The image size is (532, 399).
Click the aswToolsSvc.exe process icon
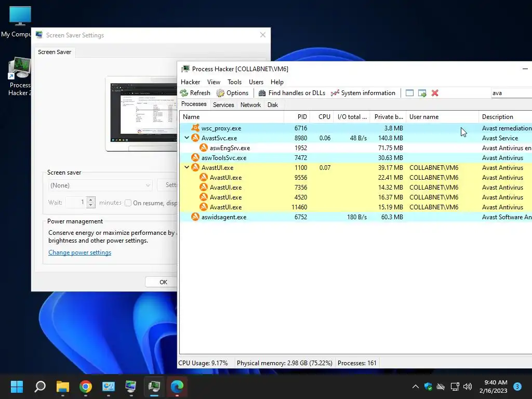click(195, 157)
